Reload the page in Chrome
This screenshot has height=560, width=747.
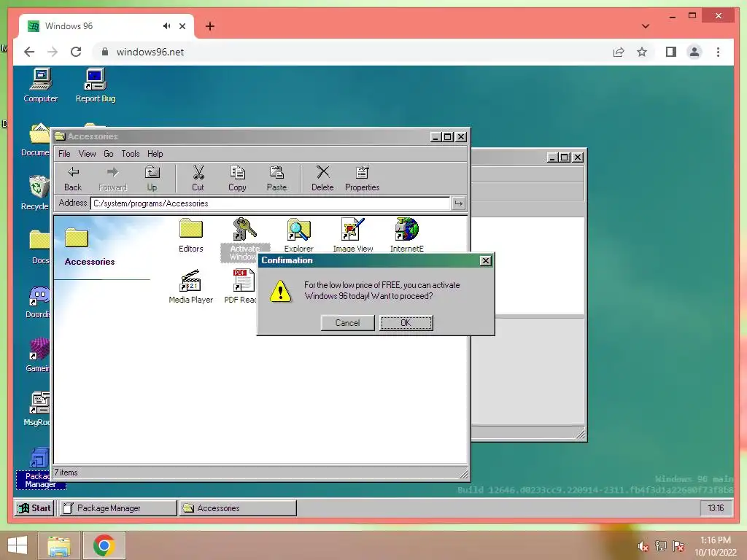(x=76, y=52)
